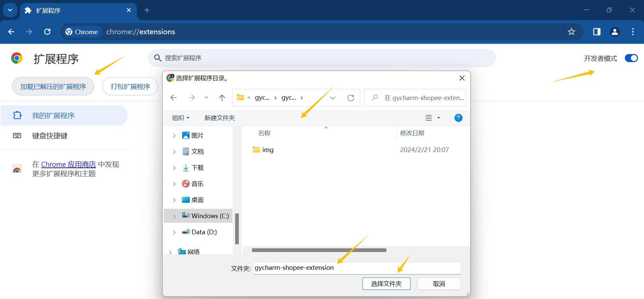This screenshot has width=644, height=299.
Task: Open a new tab with plus button
Action: pyautogui.click(x=147, y=10)
